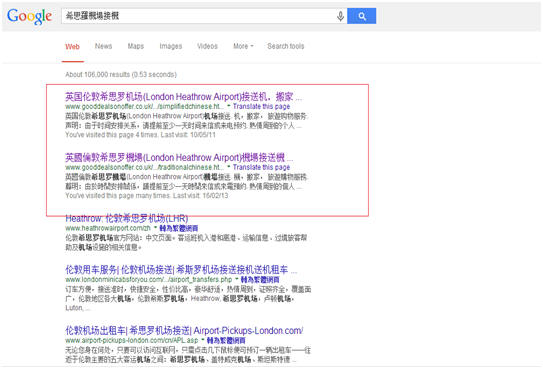Open second result mentioning 機場接送機
Image resolution: width=543 pixels, height=369 pixels.
(179, 158)
